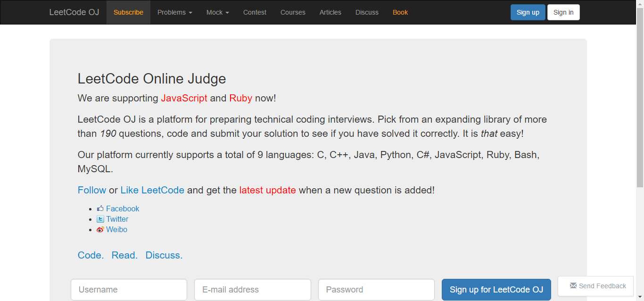The width and height of the screenshot is (644, 301).
Task: Click the Send Feedback envelope icon
Action: point(573,285)
